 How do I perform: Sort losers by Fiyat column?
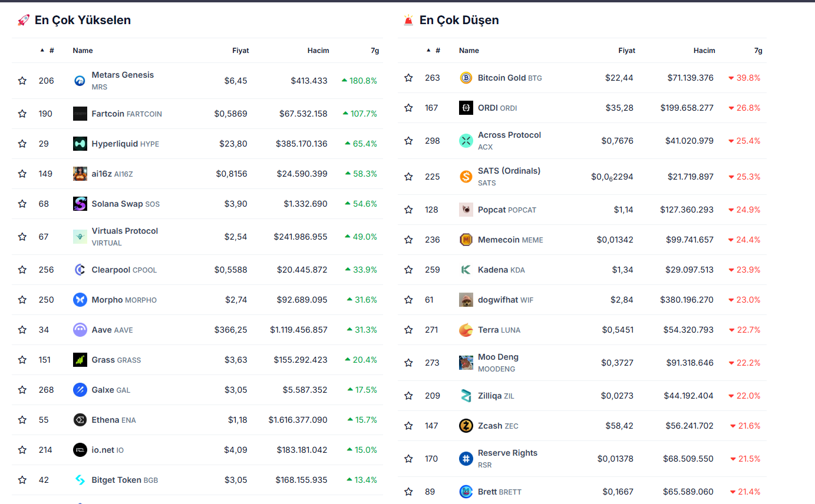pyautogui.click(x=626, y=51)
